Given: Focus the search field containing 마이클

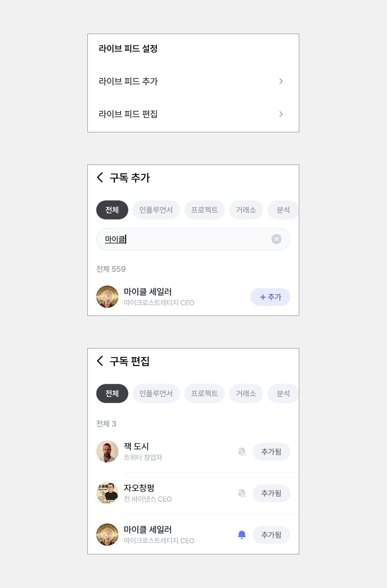Looking at the screenshot, I should (x=186, y=239).
